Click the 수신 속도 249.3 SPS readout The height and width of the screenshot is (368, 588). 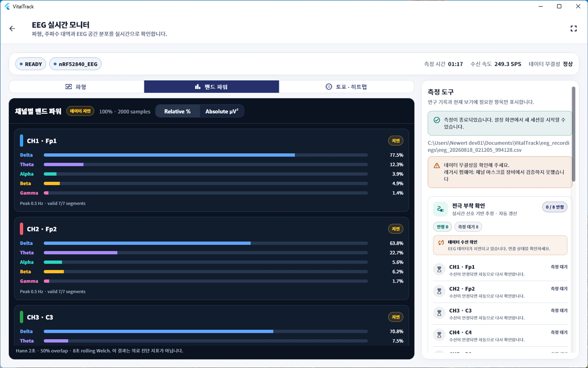496,64
